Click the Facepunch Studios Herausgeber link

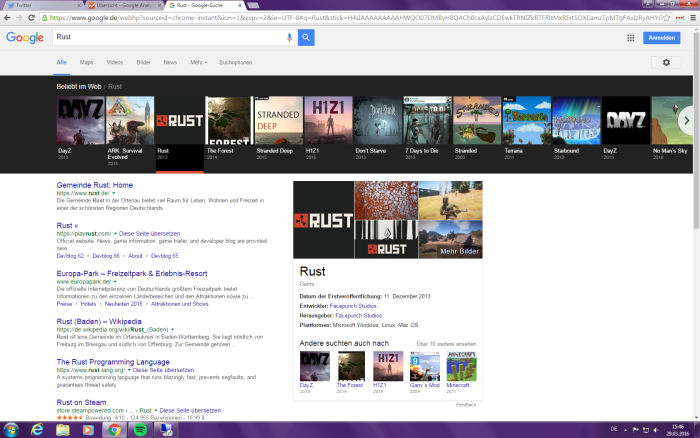coord(358,316)
